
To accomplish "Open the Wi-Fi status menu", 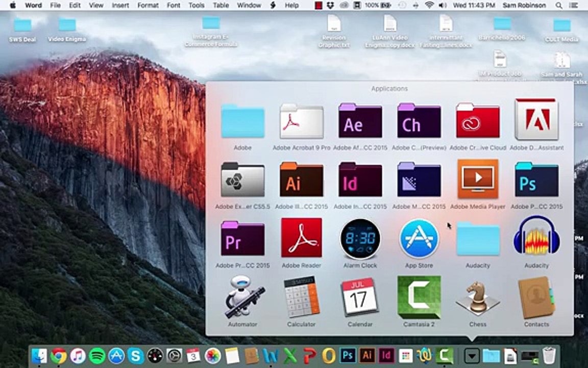I will pos(429,5).
